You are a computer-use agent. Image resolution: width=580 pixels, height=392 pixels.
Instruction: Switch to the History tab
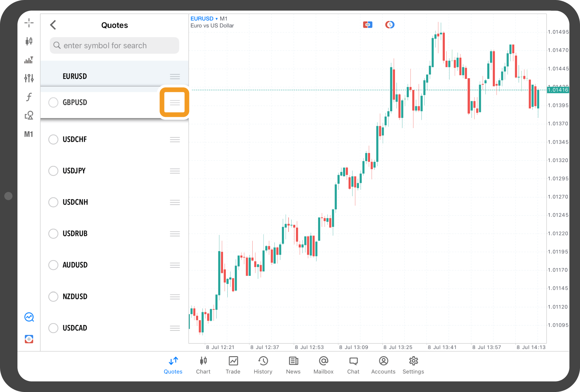click(263, 365)
